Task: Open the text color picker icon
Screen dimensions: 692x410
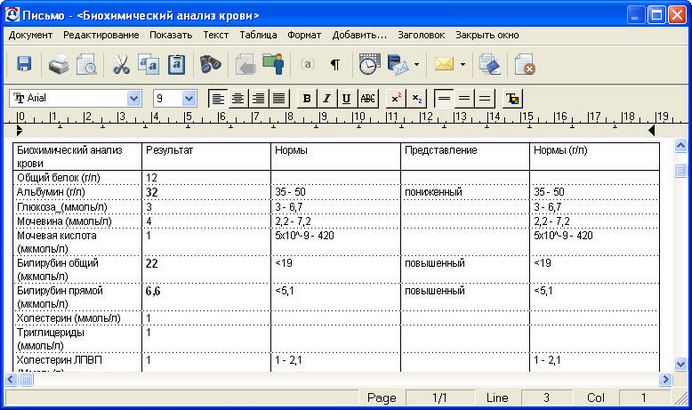Action: click(x=513, y=98)
